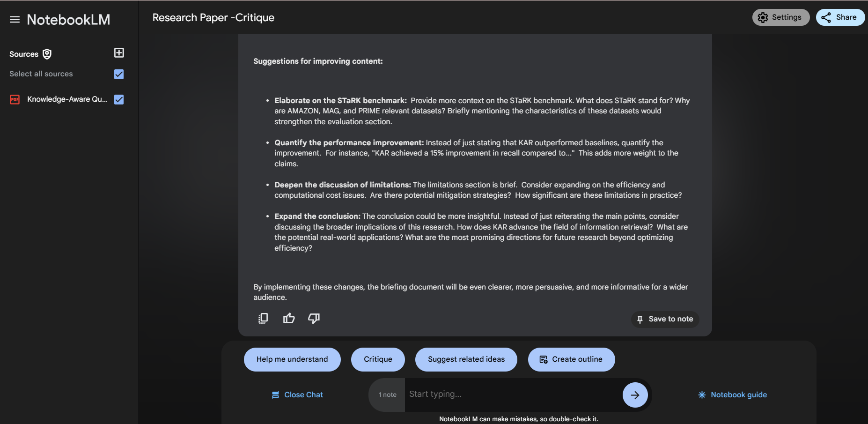Click the Create outline chip
The width and height of the screenshot is (868, 424).
point(571,359)
